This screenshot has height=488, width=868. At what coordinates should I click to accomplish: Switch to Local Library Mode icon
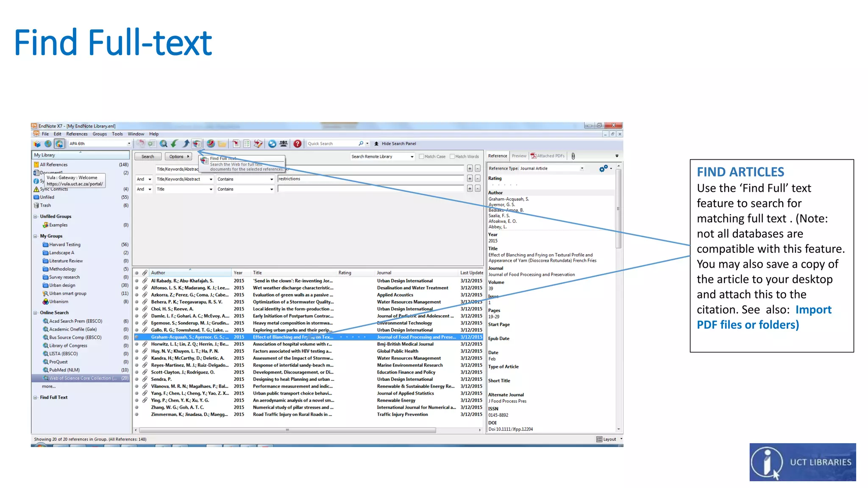37,144
